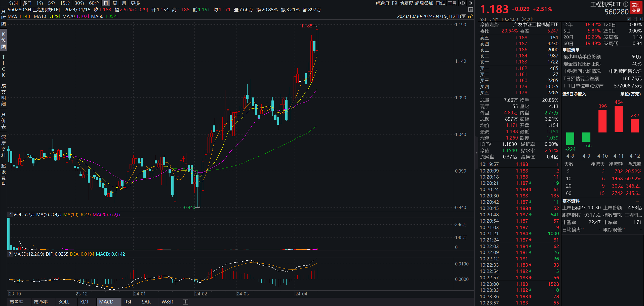The image size is (644, 306).
Task: Switch indicator to RSI
Action: pos(128,302)
